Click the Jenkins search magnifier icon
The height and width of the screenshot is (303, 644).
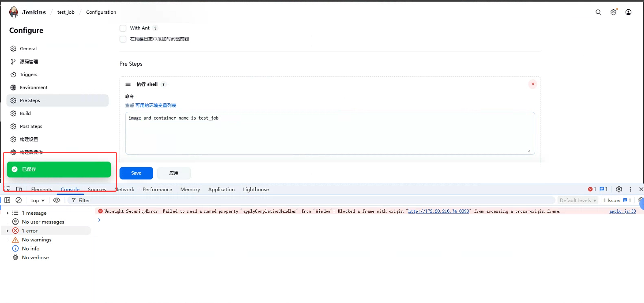[x=598, y=12]
